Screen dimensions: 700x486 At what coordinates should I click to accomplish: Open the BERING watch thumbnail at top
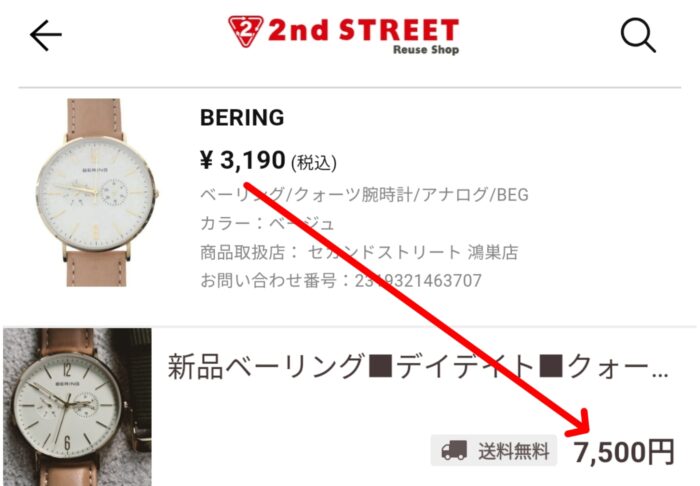coord(96,192)
